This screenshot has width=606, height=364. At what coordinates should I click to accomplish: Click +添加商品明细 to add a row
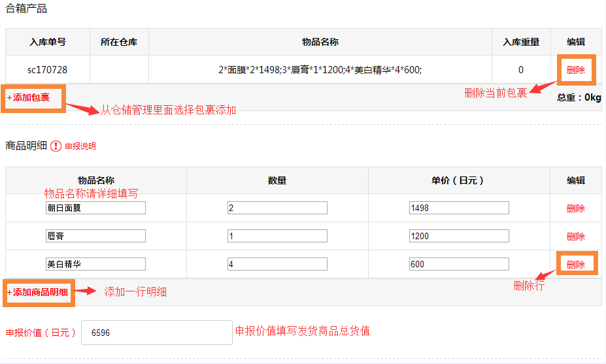click(37, 292)
